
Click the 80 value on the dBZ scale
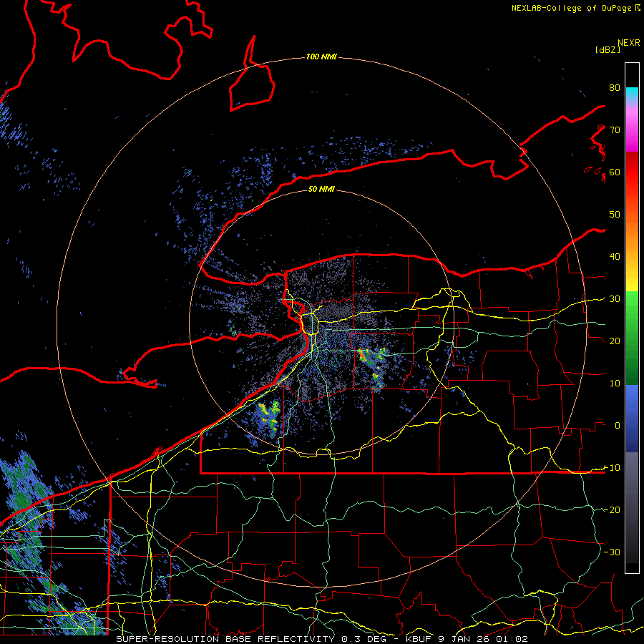[x=615, y=88]
